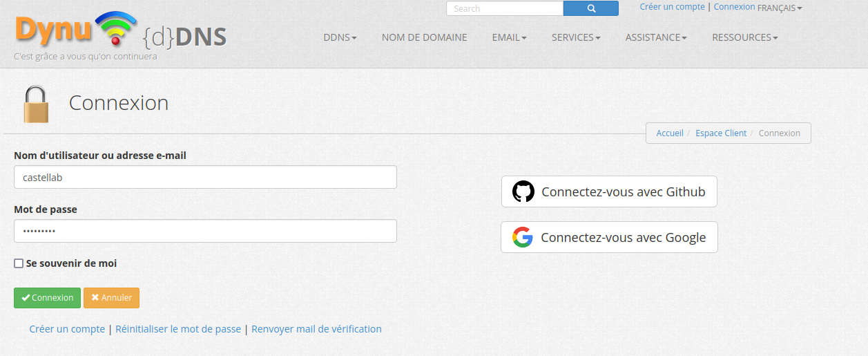
Task: Expand the EMAIL navigation dropdown
Action: [509, 37]
